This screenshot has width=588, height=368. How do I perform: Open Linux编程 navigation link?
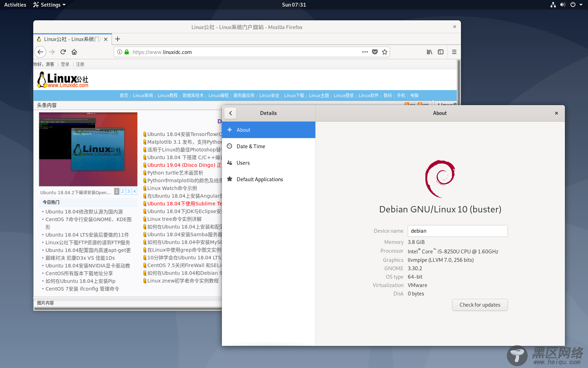point(218,95)
